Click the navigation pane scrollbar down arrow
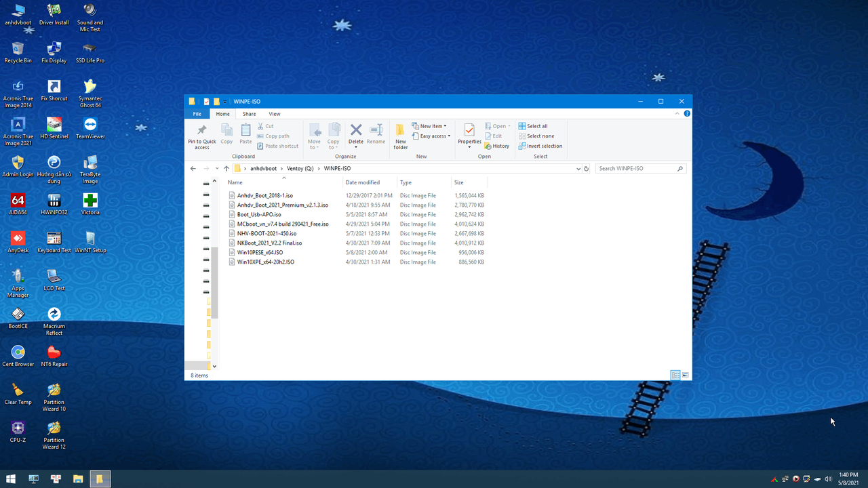 (x=214, y=366)
